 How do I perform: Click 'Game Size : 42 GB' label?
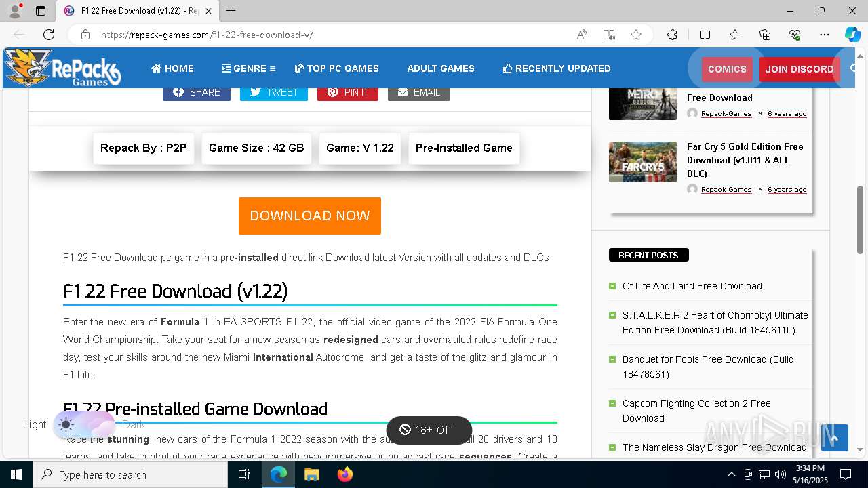[x=256, y=148]
